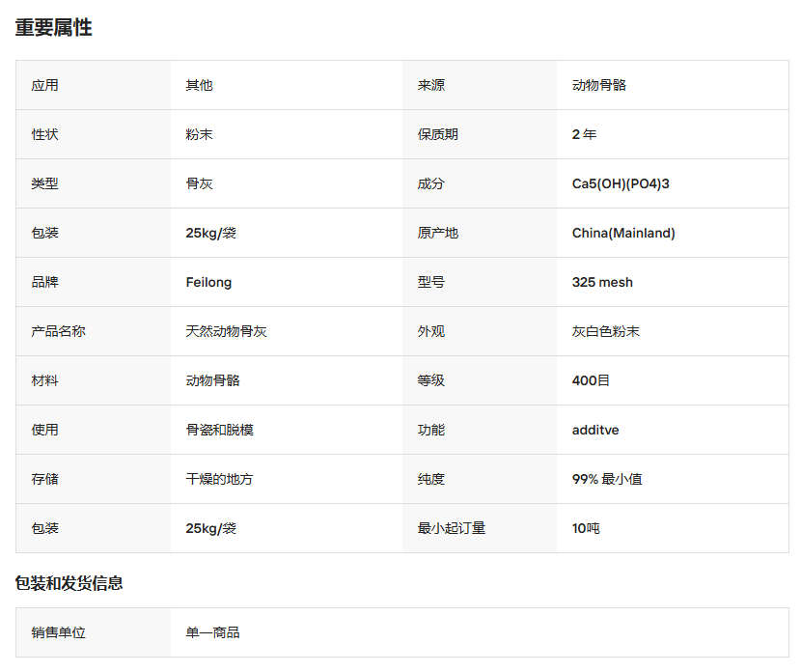Click the 骨灰 type value
The height and width of the screenshot is (672, 801).
tap(199, 183)
